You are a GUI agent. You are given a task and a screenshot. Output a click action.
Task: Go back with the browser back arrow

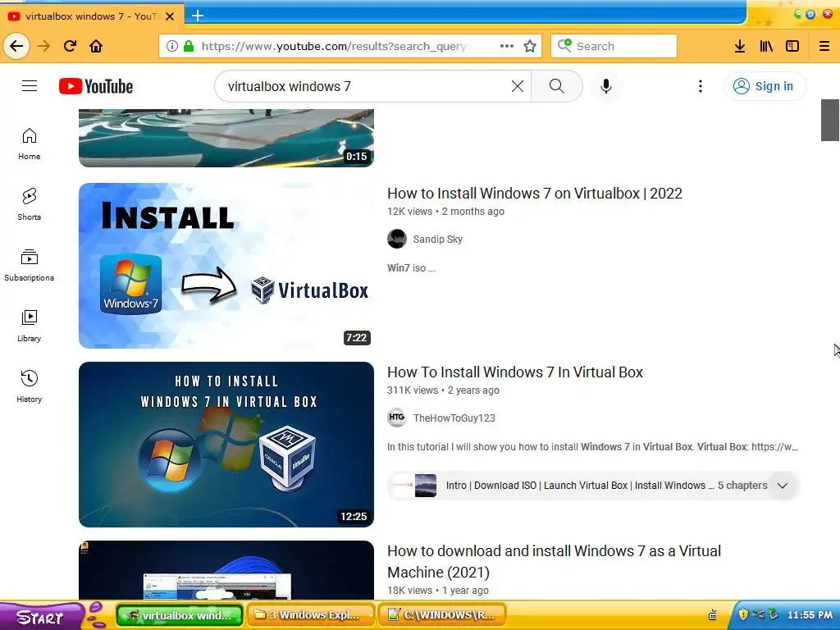click(16, 46)
